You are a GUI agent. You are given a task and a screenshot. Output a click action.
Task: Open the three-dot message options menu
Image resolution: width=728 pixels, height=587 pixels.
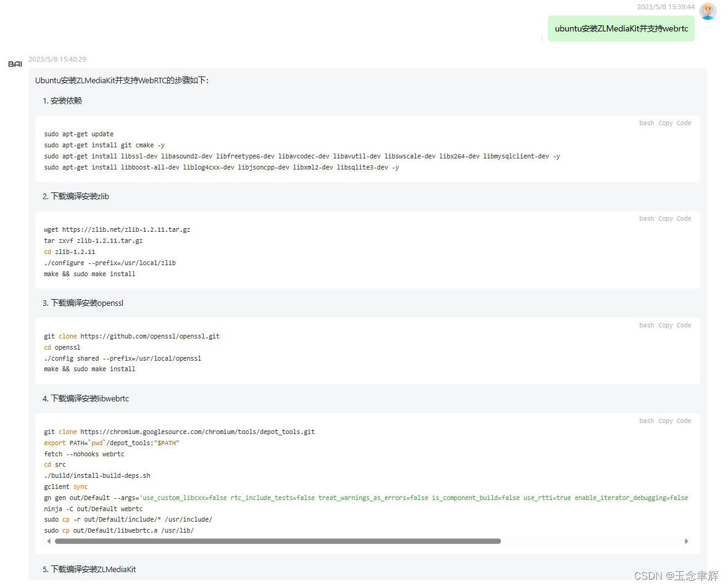tap(542, 38)
